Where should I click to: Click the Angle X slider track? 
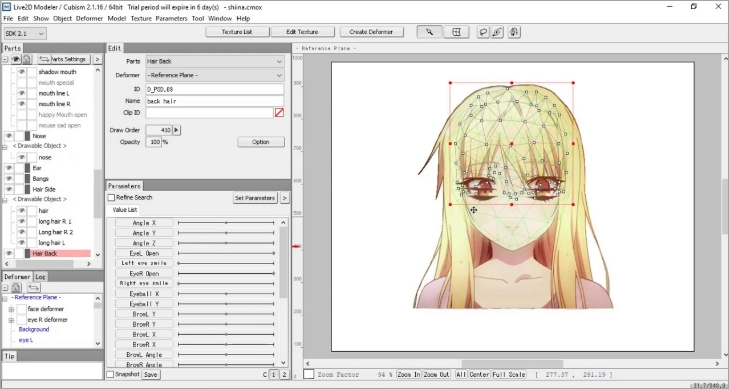tap(226, 223)
